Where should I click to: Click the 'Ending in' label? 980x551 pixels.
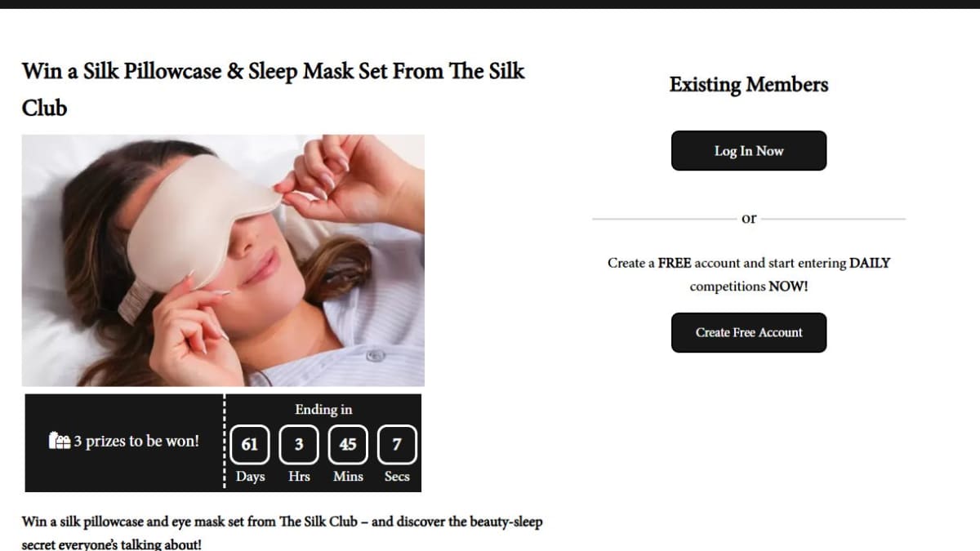[323, 410]
